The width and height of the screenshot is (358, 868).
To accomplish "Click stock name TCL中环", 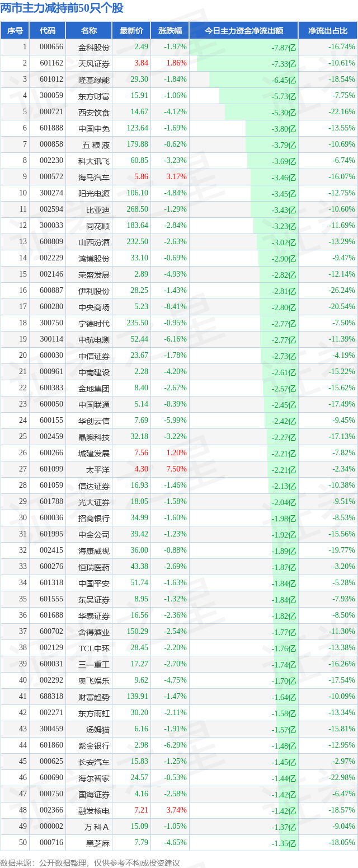I will coord(94,648).
